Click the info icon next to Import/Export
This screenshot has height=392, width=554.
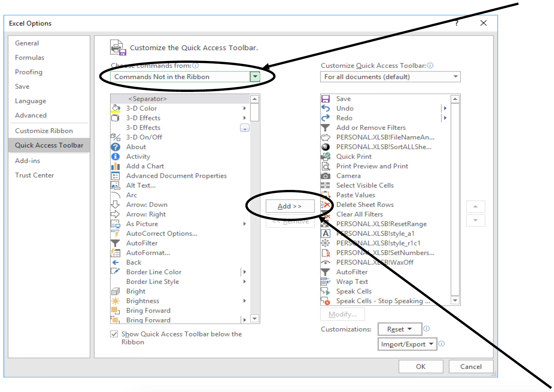pos(441,344)
